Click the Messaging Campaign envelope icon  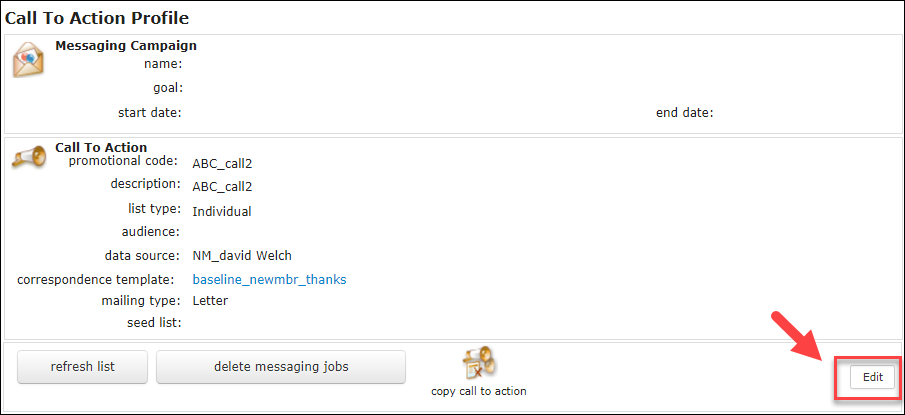(x=28, y=61)
